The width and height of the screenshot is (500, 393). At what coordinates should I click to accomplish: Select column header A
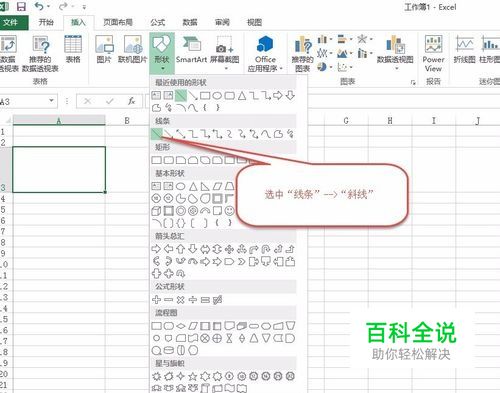tap(59, 120)
